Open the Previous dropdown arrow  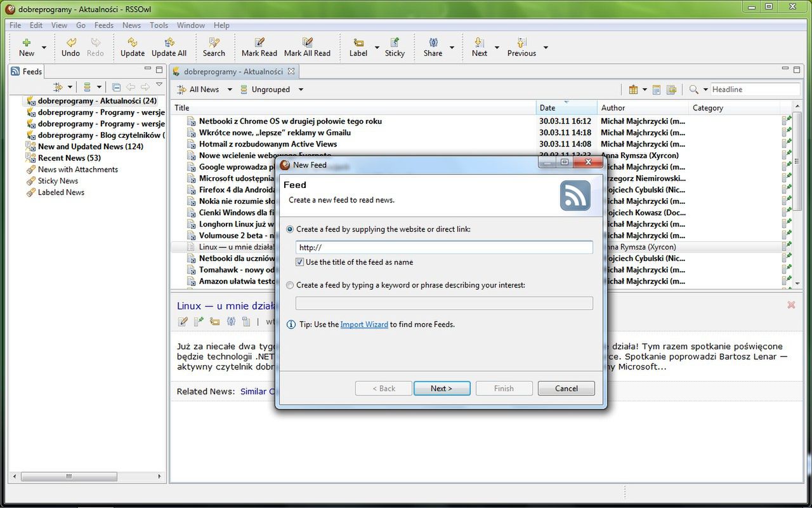[546, 48]
